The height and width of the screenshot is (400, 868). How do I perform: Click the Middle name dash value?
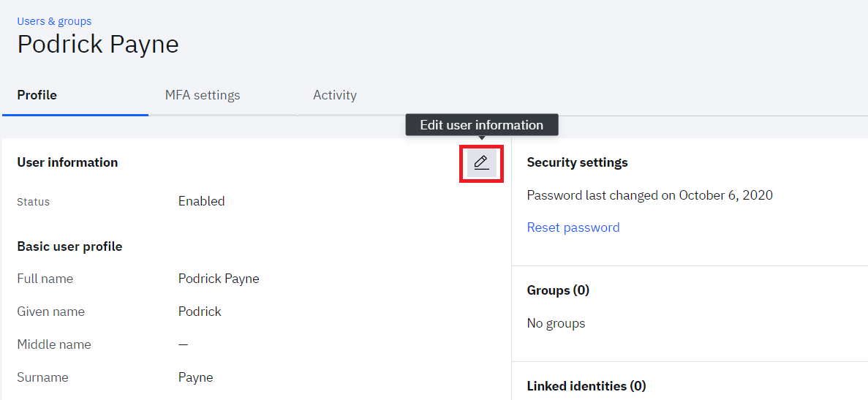point(184,344)
